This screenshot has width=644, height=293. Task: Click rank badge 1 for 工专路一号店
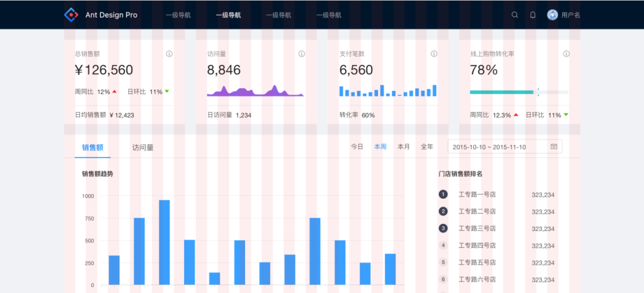443,195
